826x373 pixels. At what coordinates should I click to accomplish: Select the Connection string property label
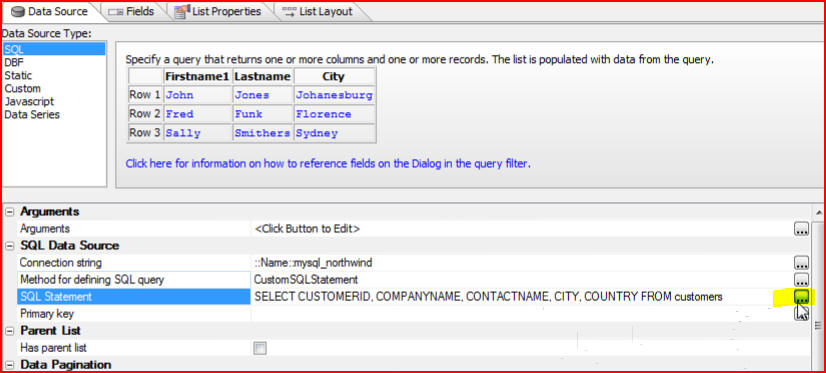click(61, 262)
